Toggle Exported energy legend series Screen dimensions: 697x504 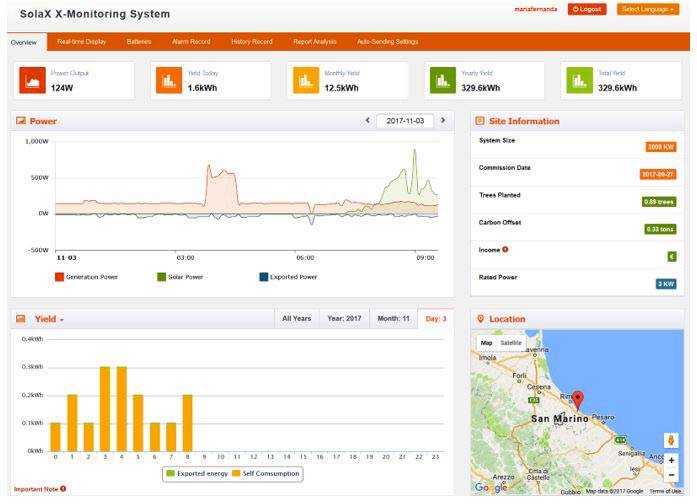click(197, 473)
